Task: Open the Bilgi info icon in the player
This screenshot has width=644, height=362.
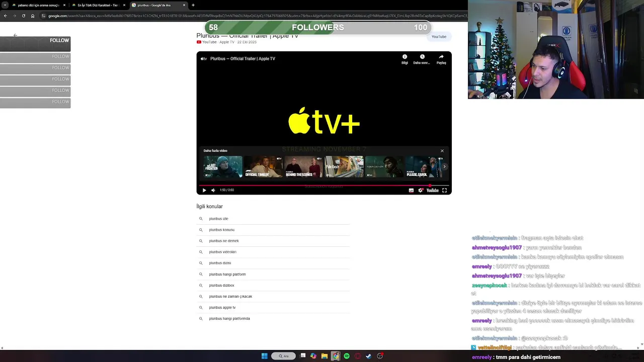Action: point(405,59)
